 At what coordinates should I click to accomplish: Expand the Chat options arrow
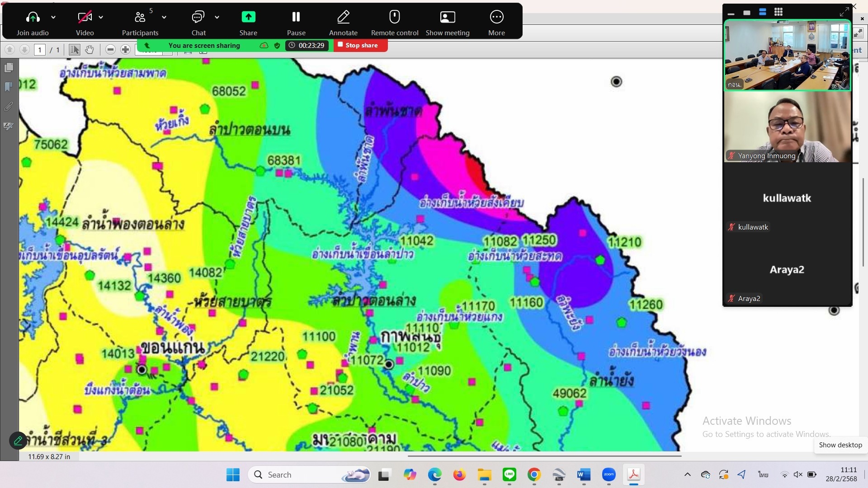[x=217, y=17]
